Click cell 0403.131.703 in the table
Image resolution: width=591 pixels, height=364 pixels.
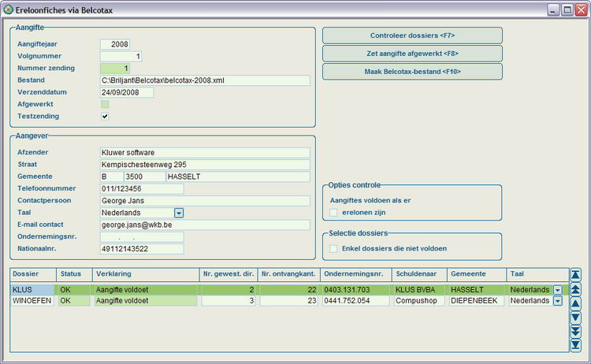click(x=356, y=290)
